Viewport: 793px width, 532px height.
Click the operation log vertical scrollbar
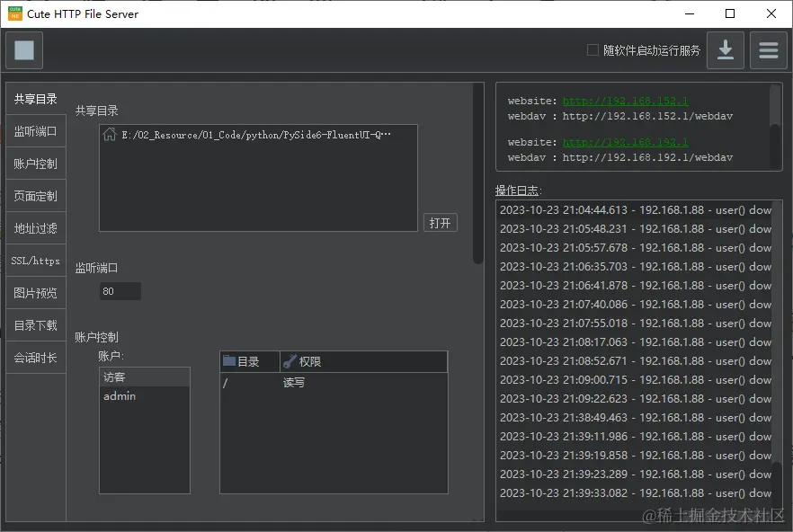point(777,489)
